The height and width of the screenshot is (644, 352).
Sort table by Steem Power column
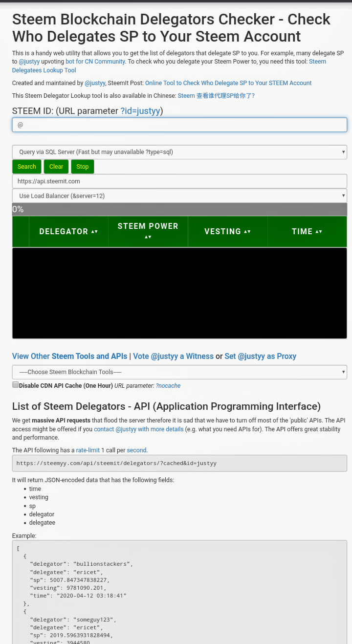coord(148,231)
